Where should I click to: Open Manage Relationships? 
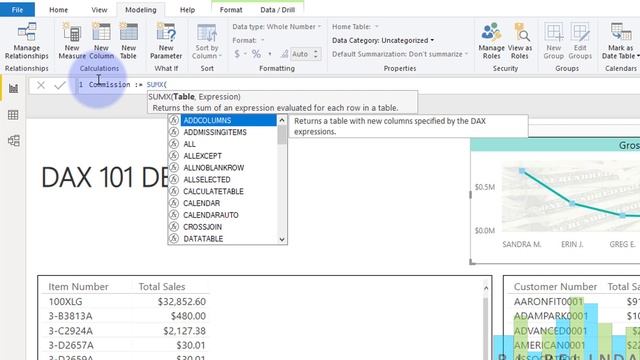27,41
